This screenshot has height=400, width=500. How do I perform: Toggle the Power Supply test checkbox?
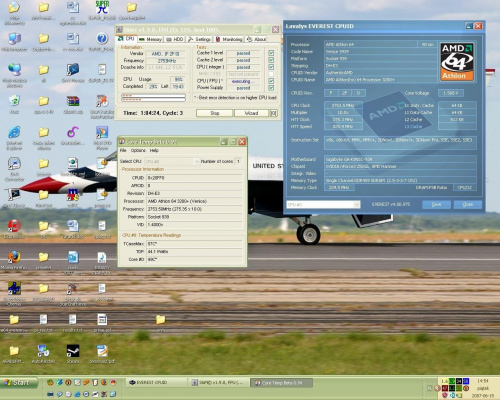271,88
